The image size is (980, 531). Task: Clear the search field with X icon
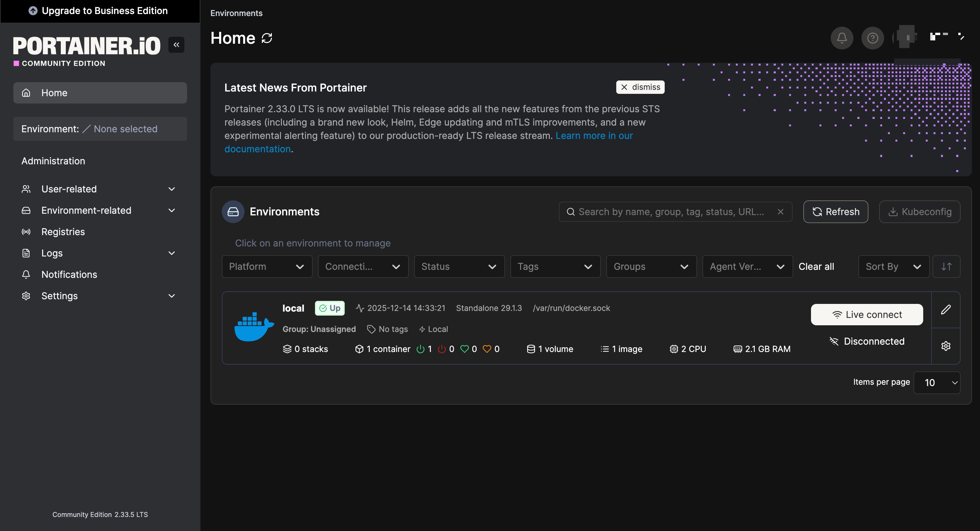[x=780, y=212]
